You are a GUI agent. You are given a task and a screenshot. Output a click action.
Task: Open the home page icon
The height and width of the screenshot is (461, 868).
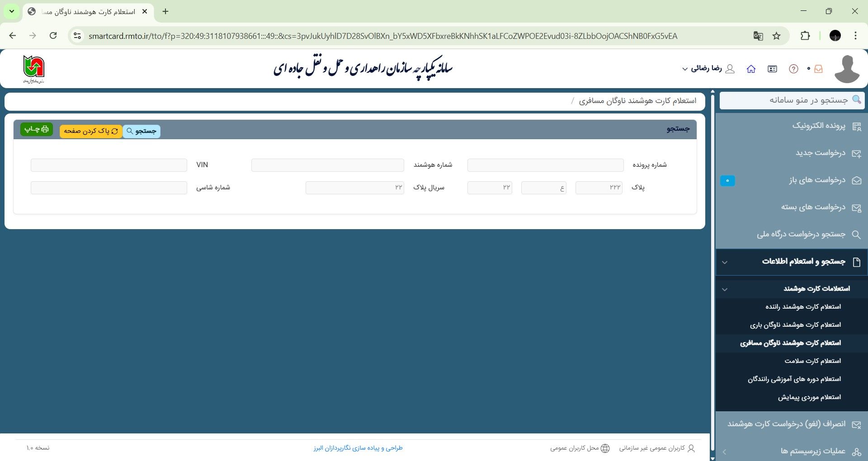click(x=752, y=69)
